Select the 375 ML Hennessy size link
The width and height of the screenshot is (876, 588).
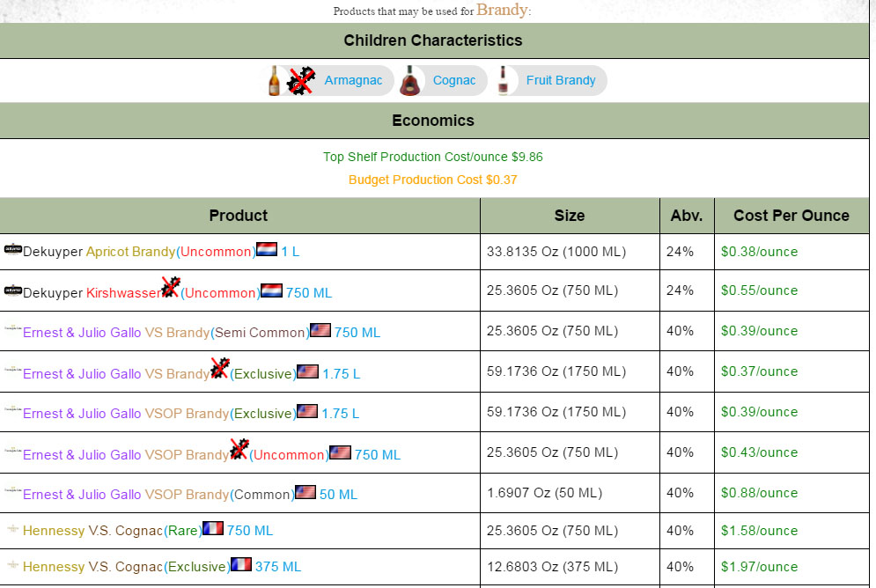click(x=277, y=567)
